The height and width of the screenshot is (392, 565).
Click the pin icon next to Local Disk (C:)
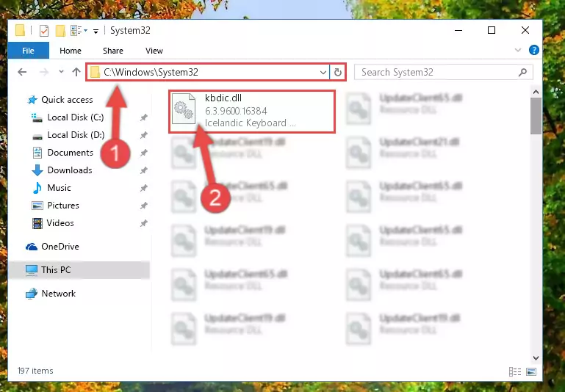(x=144, y=117)
